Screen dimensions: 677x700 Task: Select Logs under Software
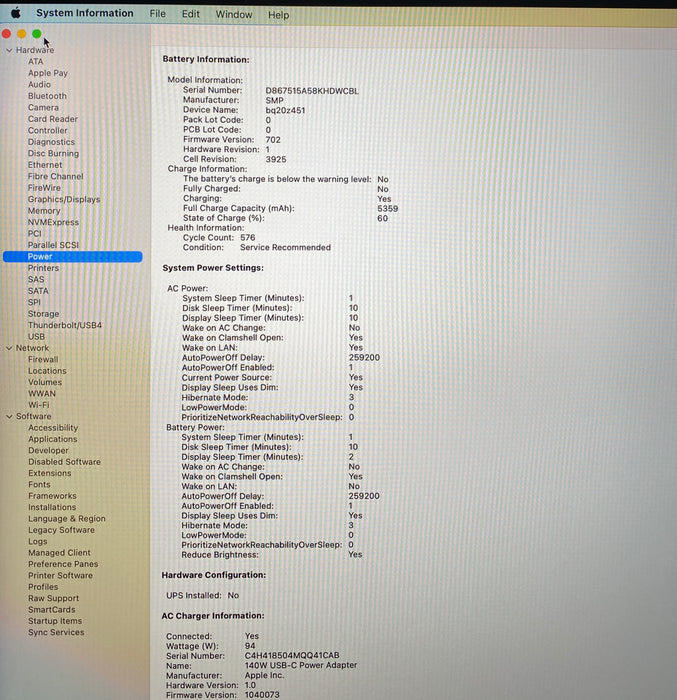[x=38, y=542]
